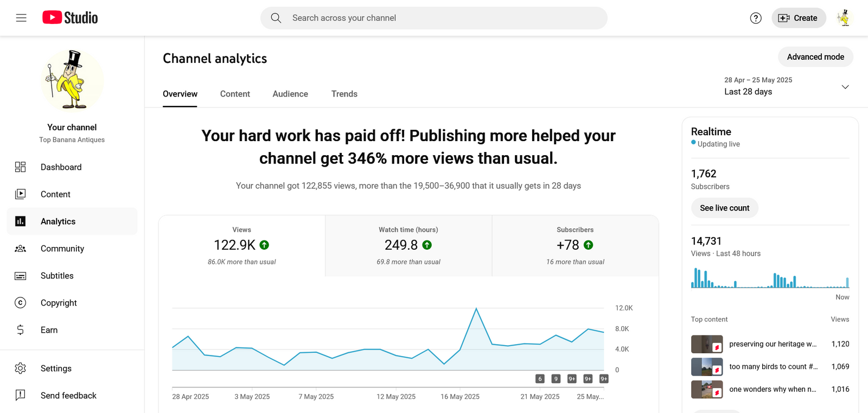Open the account avatar menu
868x413 pixels.
tap(844, 18)
